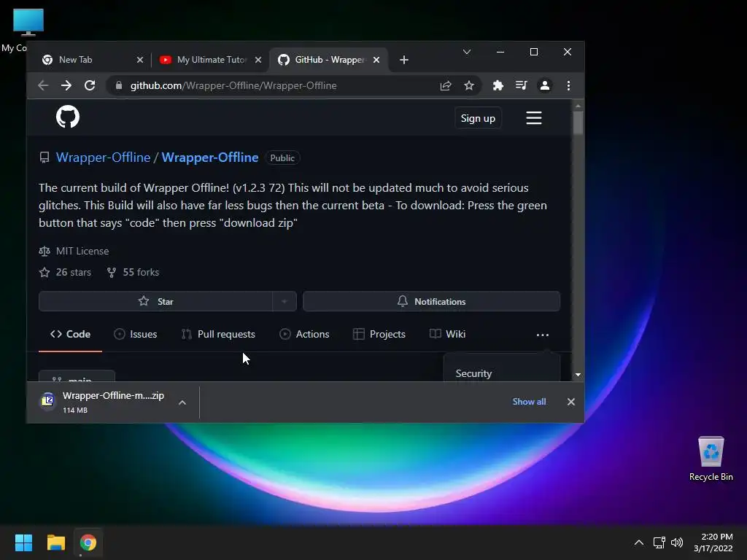The image size is (747, 560).
Task: Click the scrollbar up arrow
Action: (578, 106)
